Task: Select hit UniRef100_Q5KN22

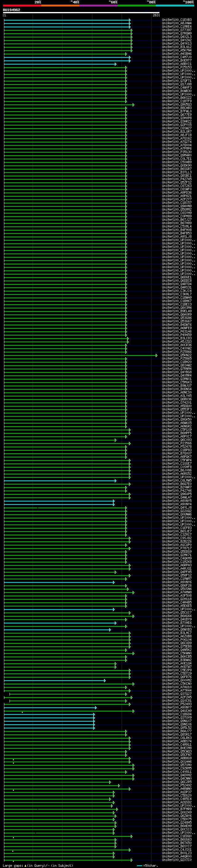Action: coord(177,355)
